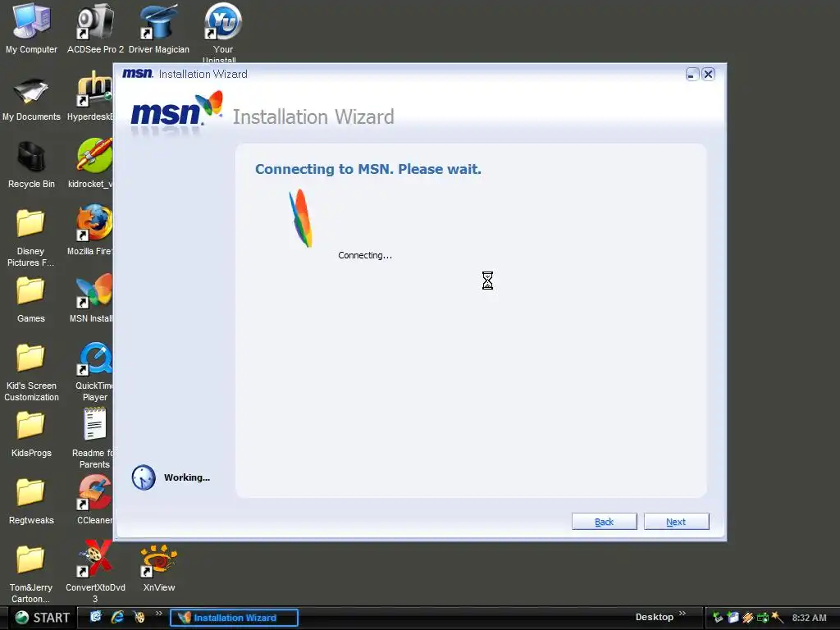Click the Desktop toolbar label
Image resolution: width=840 pixels, height=630 pixels.
[x=654, y=617]
